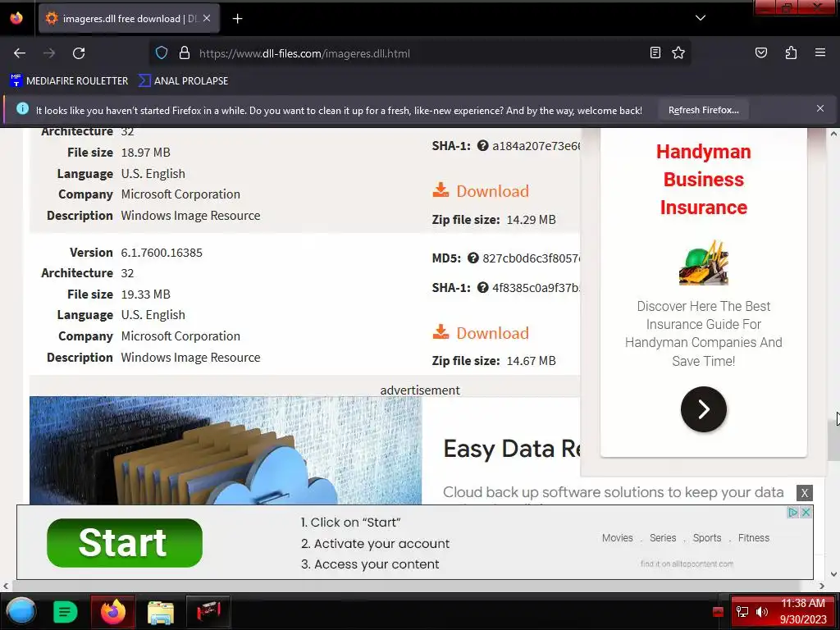
Task: List all tabs dropdown arrow
Action: click(701, 18)
